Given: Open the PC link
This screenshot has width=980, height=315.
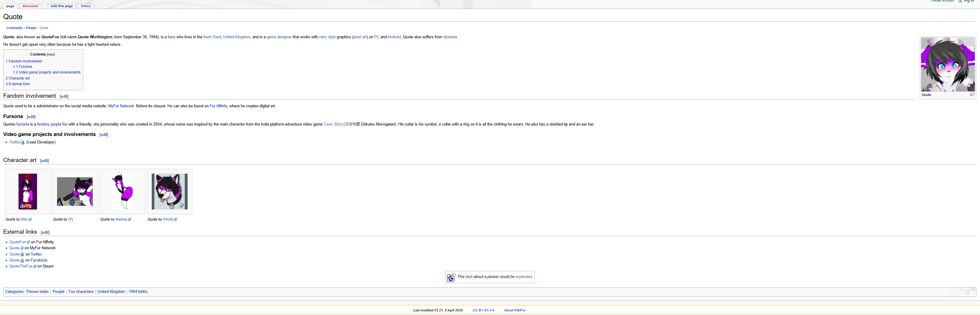Looking at the screenshot, I should [x=377, y=37].
